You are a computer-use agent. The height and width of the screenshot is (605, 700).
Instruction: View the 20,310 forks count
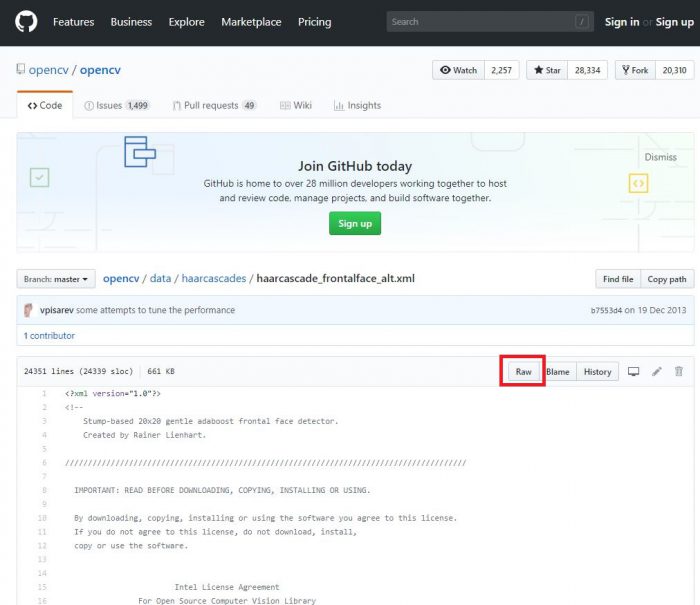coord(675,70)
